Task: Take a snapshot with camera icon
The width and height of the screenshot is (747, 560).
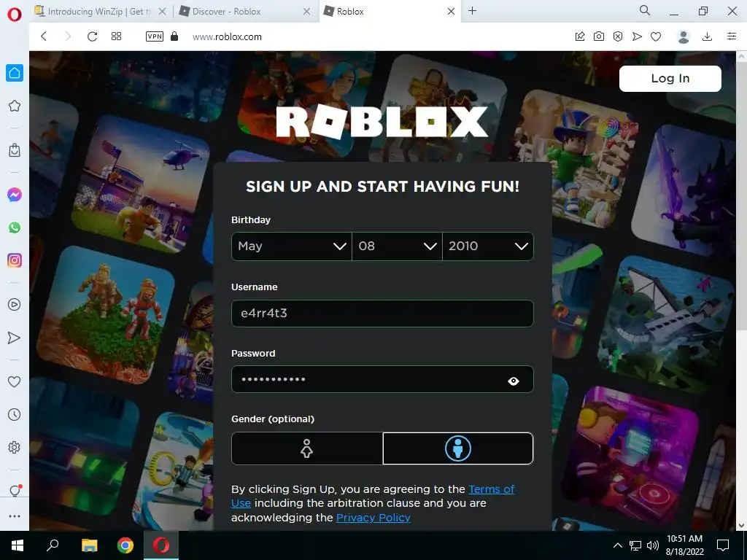Action: click(599, 36)
